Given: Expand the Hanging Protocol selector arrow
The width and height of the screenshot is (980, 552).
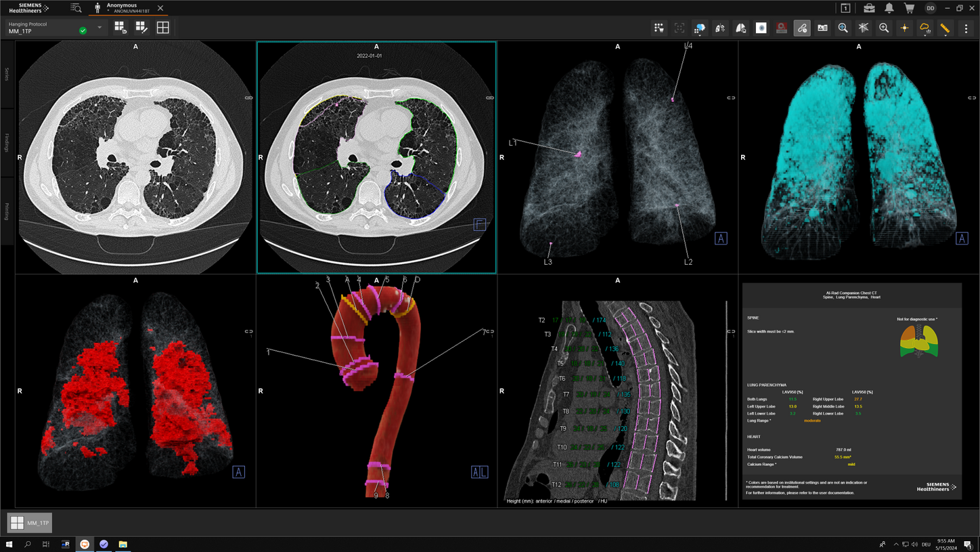Looking at the screenshot, I should [x=98, y=28].
